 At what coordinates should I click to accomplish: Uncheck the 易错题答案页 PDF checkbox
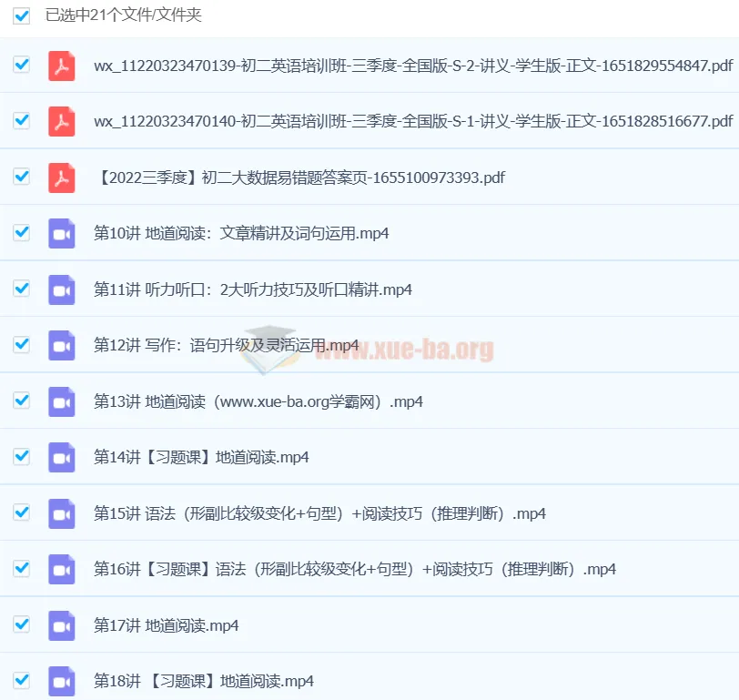[21, 178]
